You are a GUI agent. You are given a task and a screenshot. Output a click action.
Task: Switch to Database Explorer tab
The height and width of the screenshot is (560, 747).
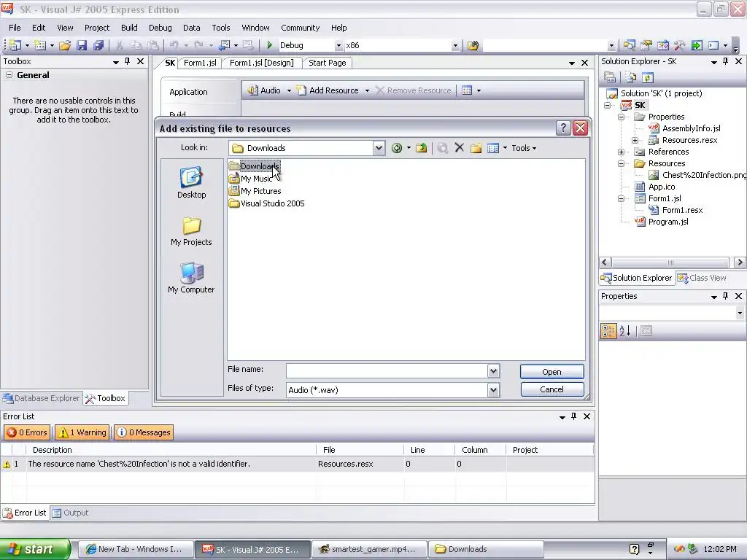click(42, 398)
